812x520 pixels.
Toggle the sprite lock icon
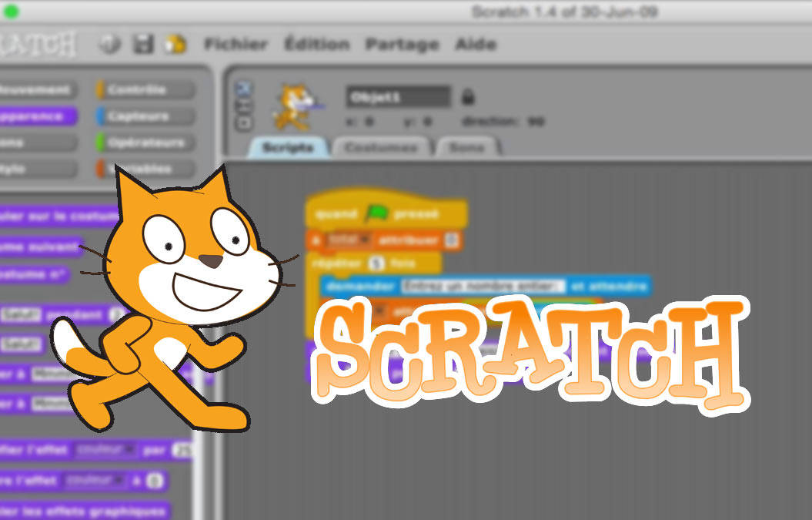pyautogui.click(x=468, y=96)
